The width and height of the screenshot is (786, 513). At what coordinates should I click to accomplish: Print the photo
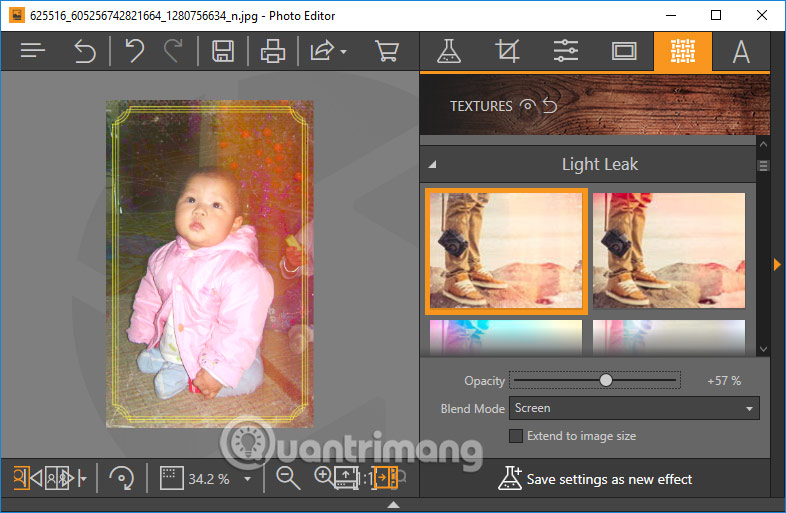pyautogui.click(x=273, y=51)
